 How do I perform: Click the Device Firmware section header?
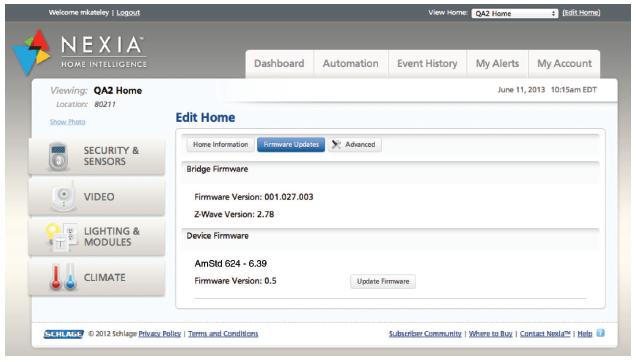[x=217, y=236]
